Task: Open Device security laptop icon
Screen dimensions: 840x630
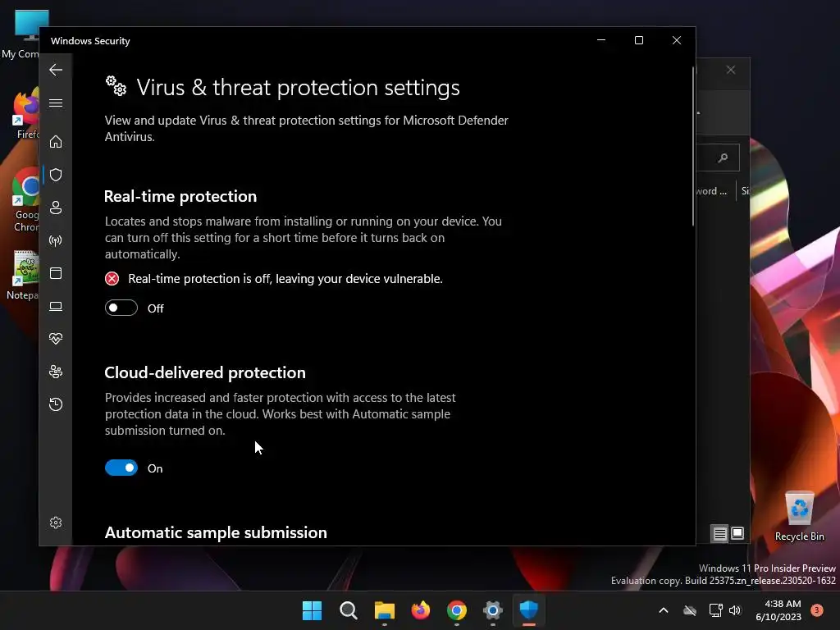Action: pos(56,307)
